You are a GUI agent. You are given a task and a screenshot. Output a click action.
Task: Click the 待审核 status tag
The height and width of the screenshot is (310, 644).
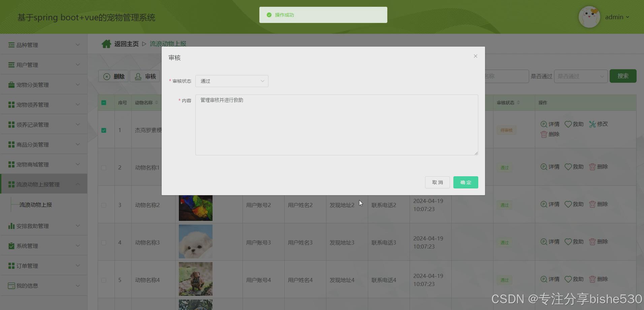[x=506, y=130]
